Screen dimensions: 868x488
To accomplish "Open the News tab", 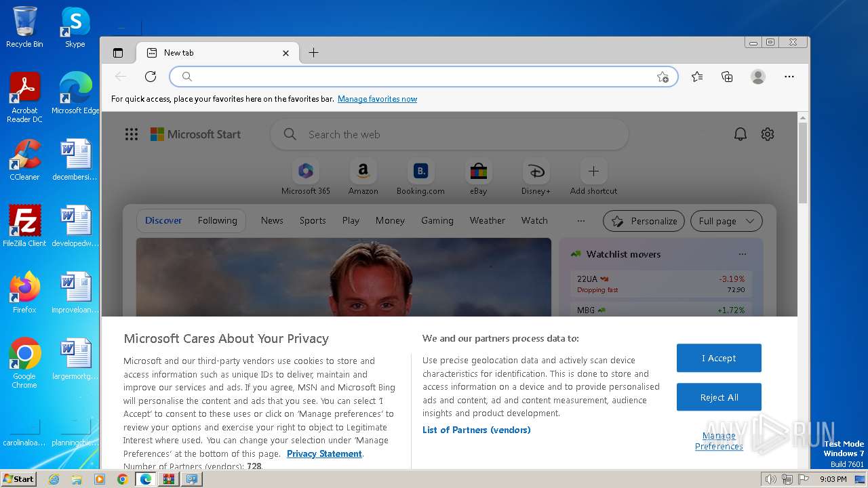I will point(272,220).
